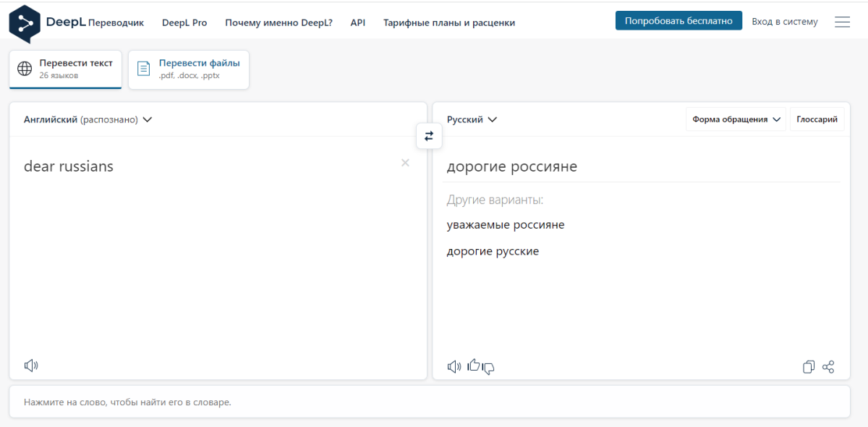Give thumbs down to the translation
The image size is (868, 427).
(488, 368)
